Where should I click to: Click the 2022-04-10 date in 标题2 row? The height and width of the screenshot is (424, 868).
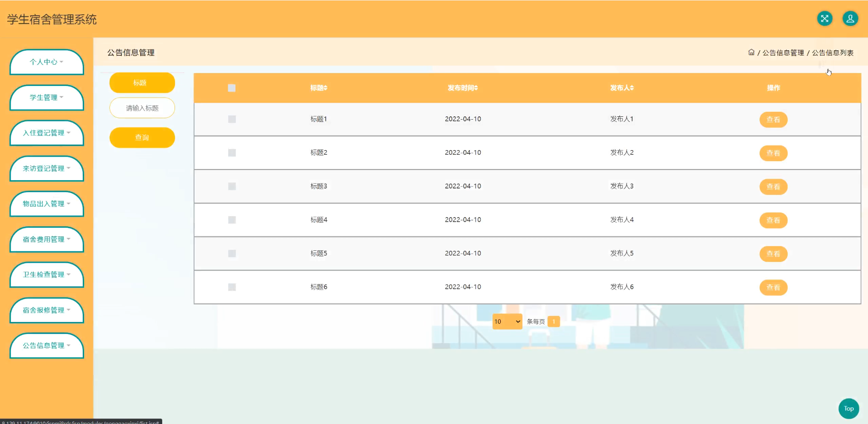click(x=463, y=152)
